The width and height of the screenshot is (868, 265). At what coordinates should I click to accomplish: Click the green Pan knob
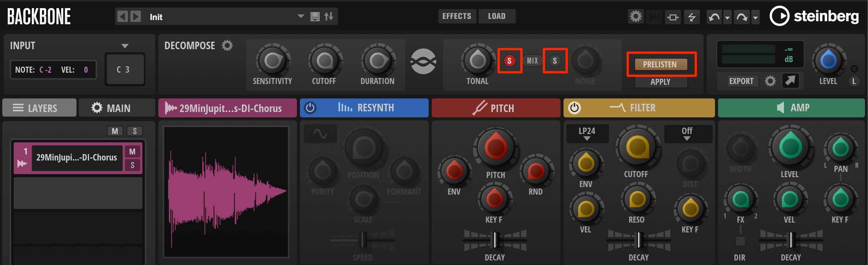pos(840,148)
